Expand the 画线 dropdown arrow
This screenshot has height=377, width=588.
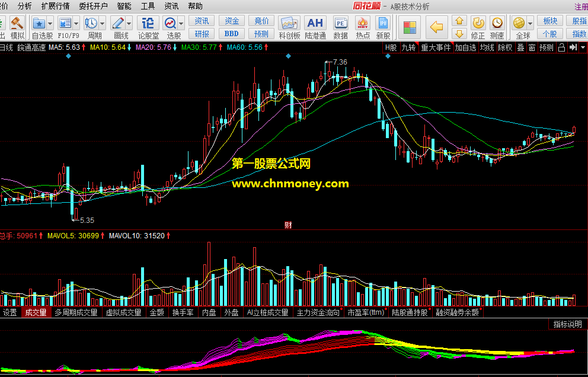pyautogui.click(x=129, y=23)
